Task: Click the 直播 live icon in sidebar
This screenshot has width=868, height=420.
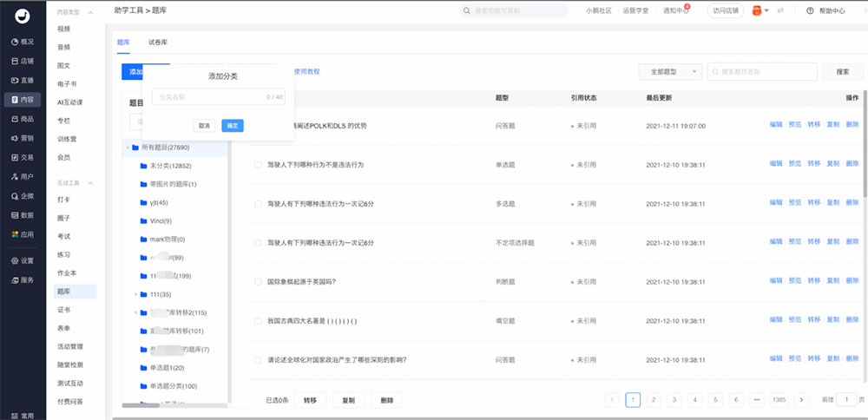Action: tap(15, 80)
